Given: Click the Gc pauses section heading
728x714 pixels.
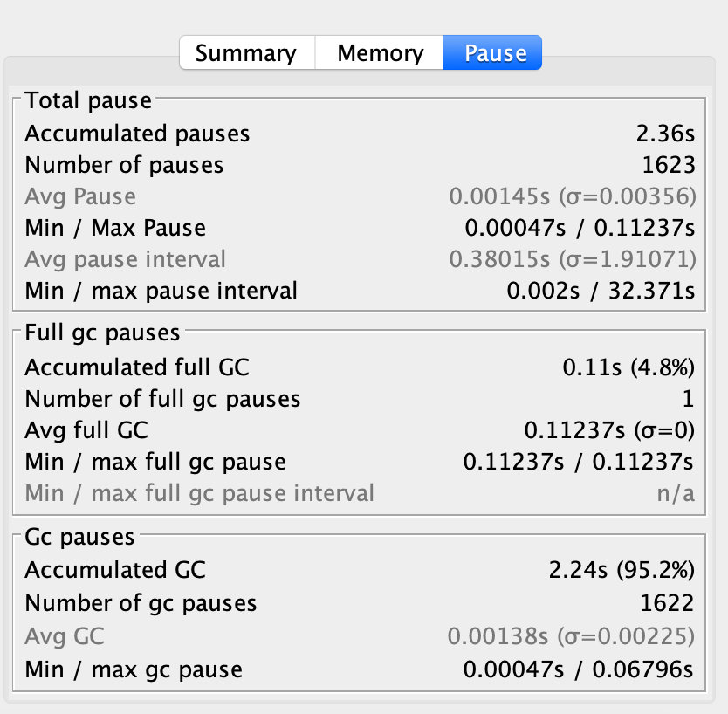Looking at the screenshot, I should (79, 537).
